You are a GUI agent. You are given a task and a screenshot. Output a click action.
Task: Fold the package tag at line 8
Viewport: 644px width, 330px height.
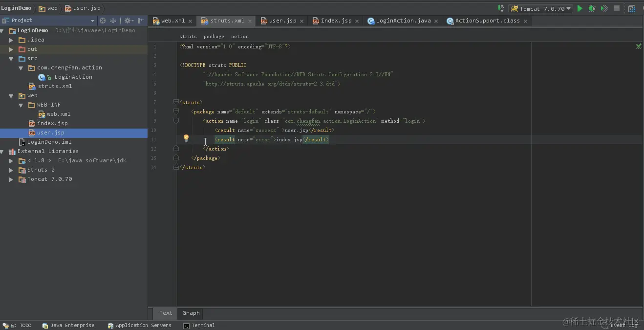(176, 111)
